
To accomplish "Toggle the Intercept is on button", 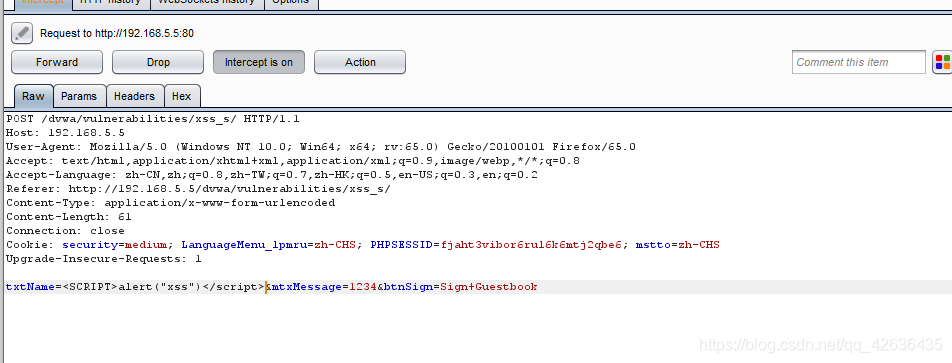I will (x=259, y=62).
